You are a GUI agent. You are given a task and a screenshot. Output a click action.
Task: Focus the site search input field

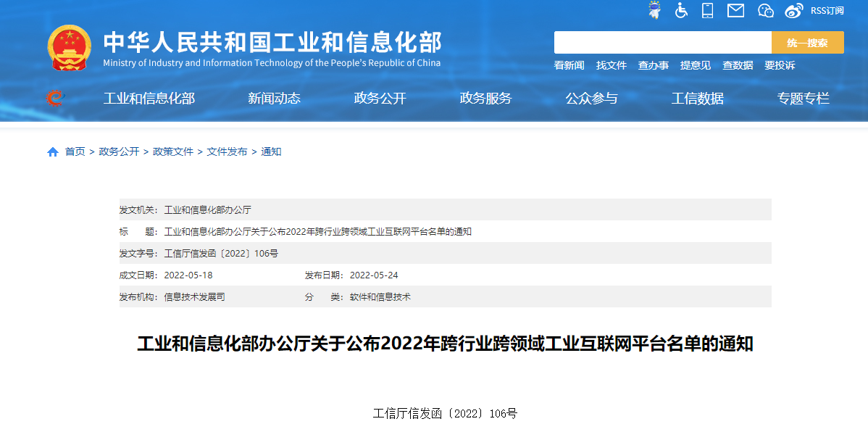click(662, 43)
